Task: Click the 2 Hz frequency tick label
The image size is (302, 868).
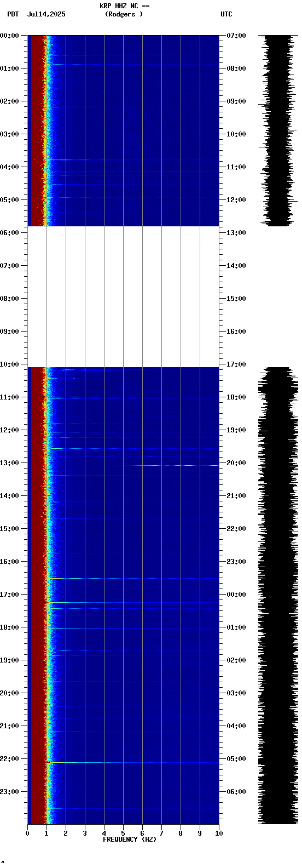Action: coord(66,833)
